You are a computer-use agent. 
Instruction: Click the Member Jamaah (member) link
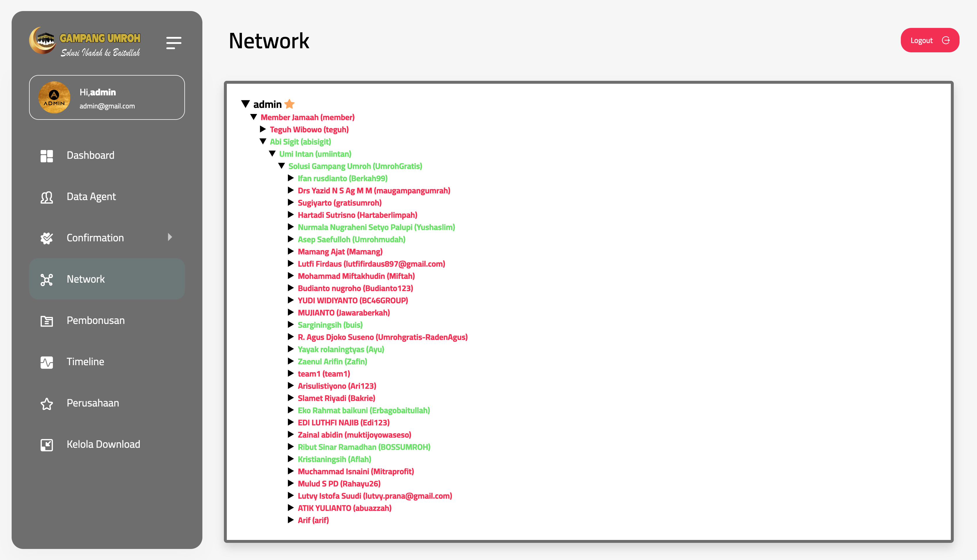point(308,117)
